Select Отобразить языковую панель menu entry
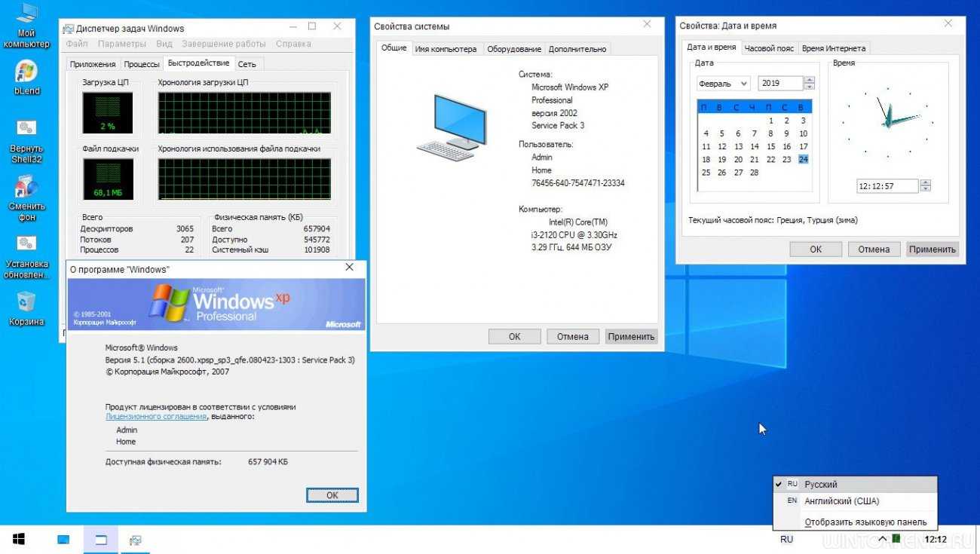This screenshot has height=554, width=980. [855, 522]
